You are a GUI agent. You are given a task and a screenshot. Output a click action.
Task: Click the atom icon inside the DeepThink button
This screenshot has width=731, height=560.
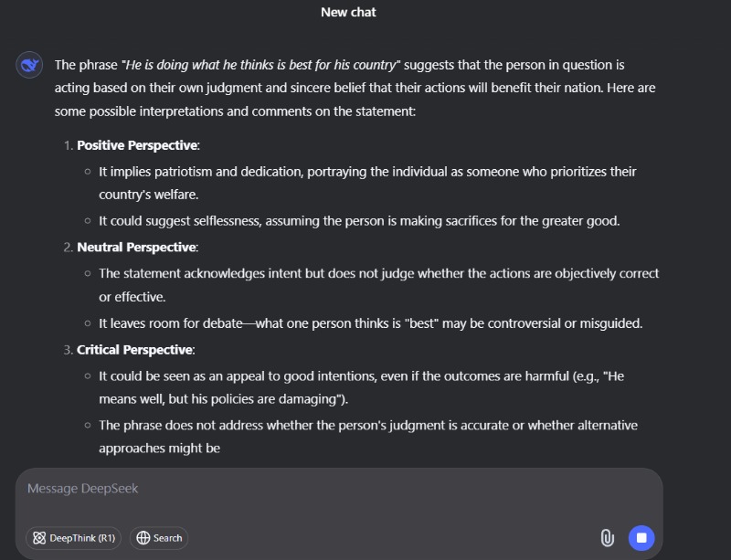(39, 538)
